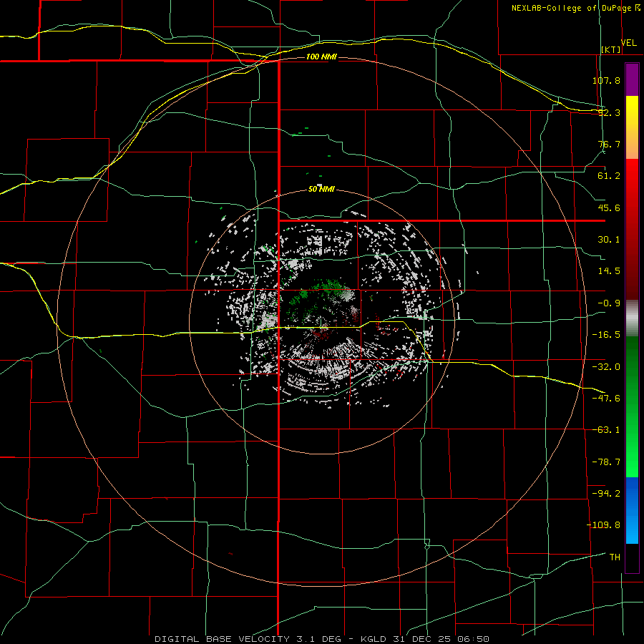Viewport: 644px width, 644px height.
Task: Click the 45.6 legend value
Action: pyautogui.click(x=609, y=208)
